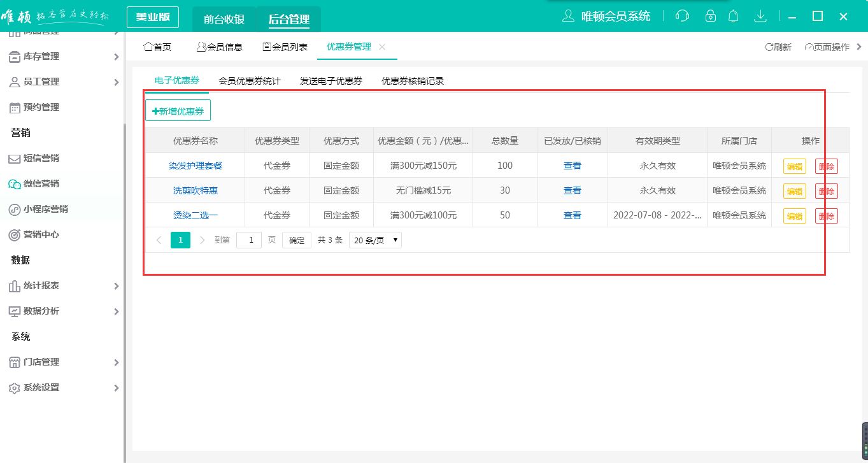Open the 发送电子优惠券 sub-tab

tap(331, 81)
